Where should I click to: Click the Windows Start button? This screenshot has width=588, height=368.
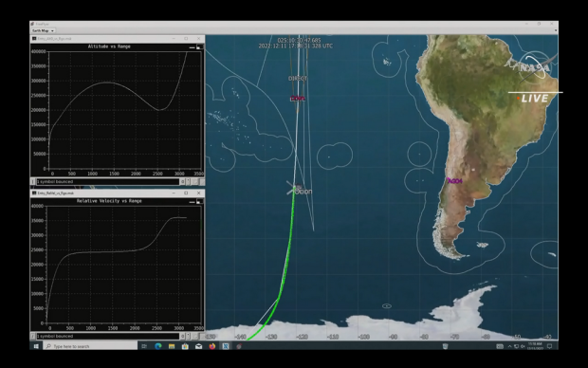point(36,346)
